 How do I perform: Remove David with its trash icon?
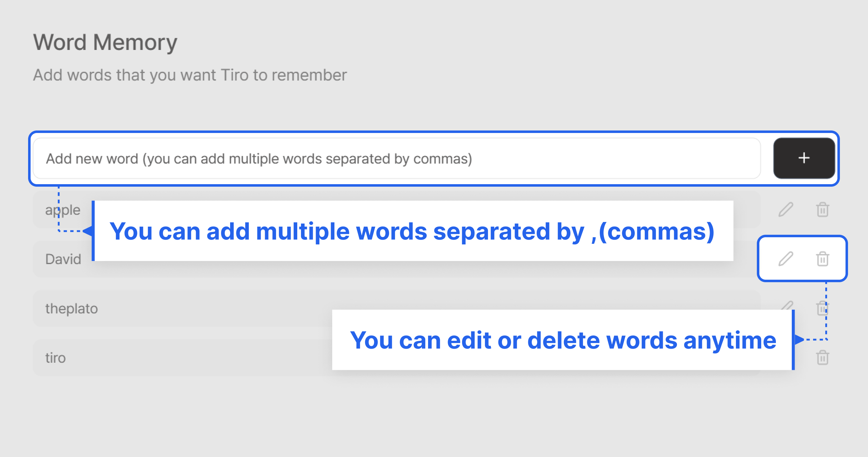[x=822, y=259]
